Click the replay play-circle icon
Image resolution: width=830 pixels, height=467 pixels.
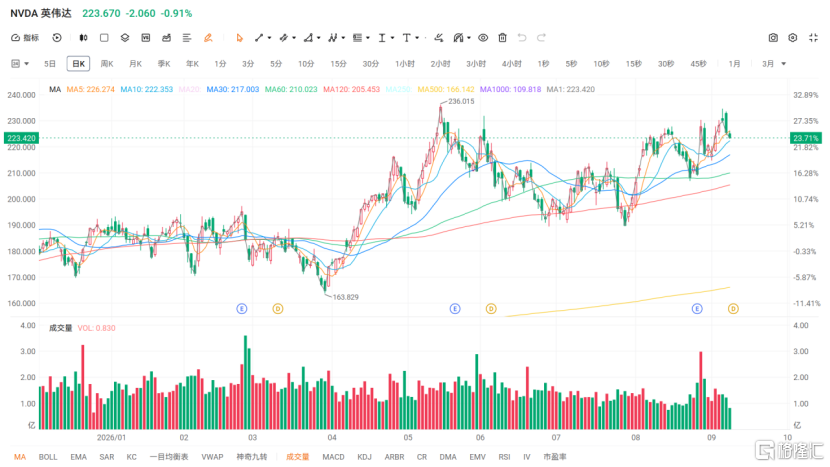click(57, 38)
